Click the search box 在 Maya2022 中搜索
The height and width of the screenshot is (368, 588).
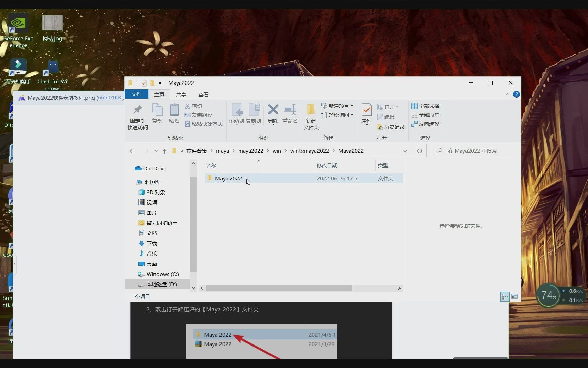click(x=474, y=151)
